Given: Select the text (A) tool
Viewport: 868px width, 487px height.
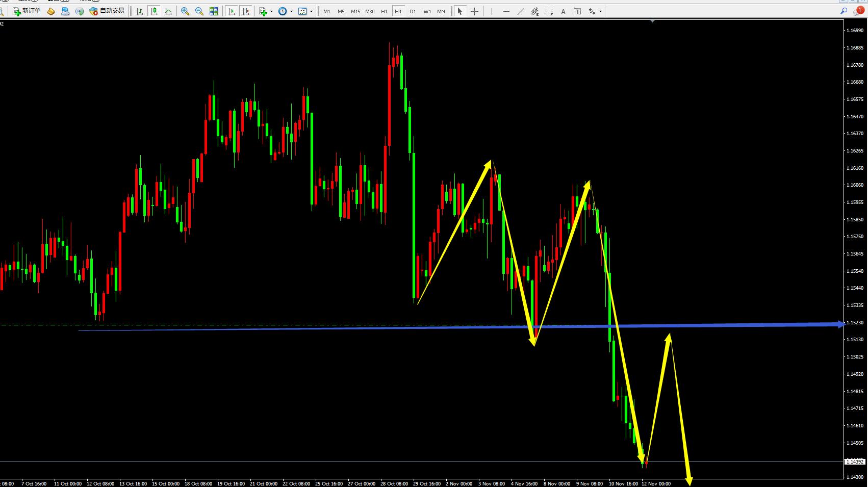Looking at the screenshot, I should 563,11.
